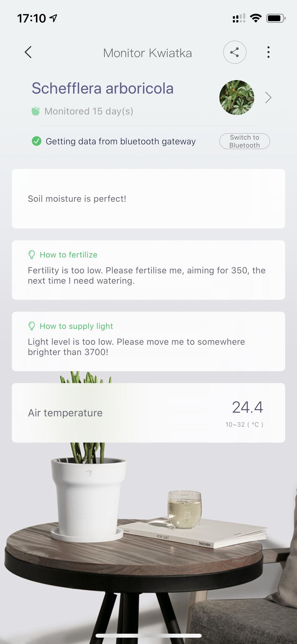Open the How to supply light tip
Viewport: 297px width, 644px height.
(76, 326)
